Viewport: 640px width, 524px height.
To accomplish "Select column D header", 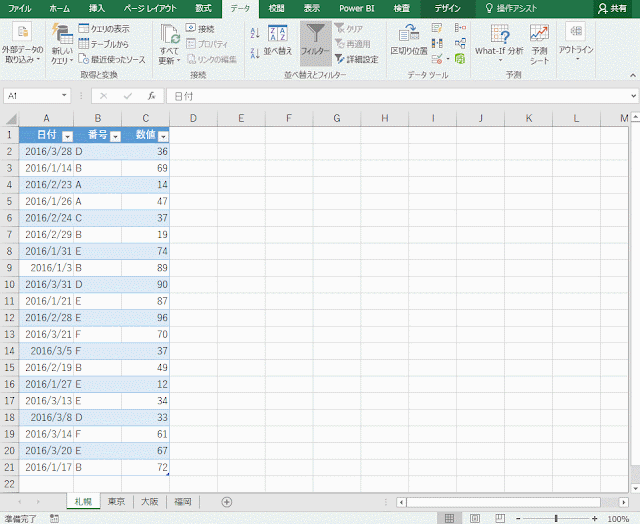I will pyautogui.click(x=193, y=118).
